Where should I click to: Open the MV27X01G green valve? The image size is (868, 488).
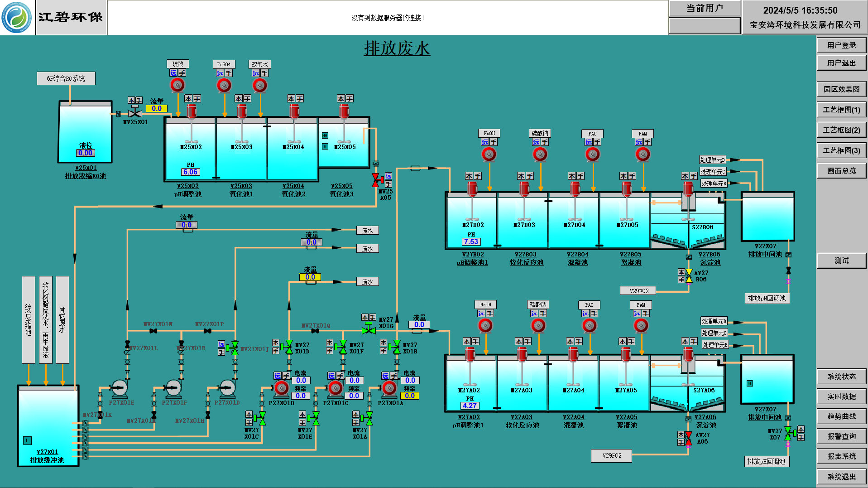coord(369,330)
